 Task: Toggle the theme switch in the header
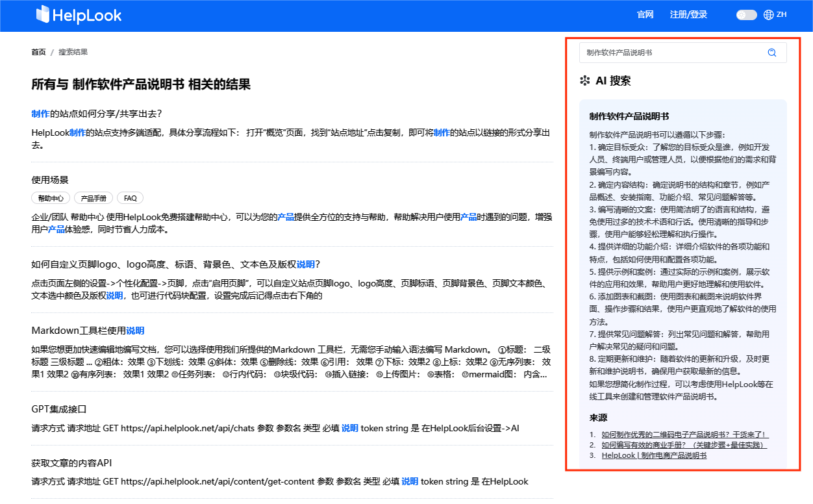(x=747, y=14)
